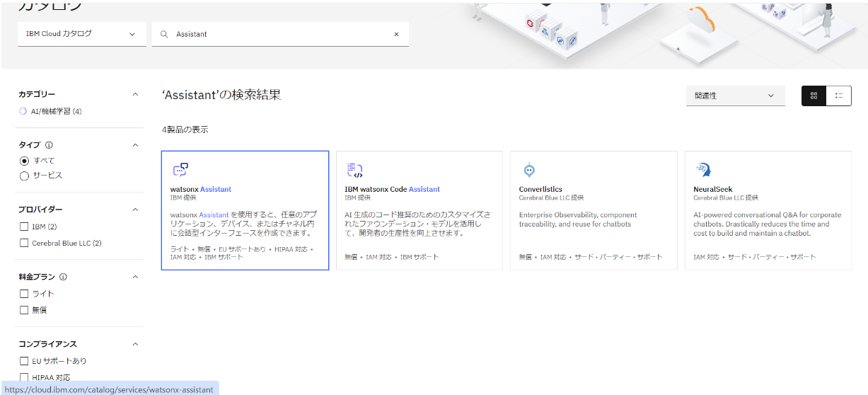This screenshot has height=395, width=868.
Task: Select the サービス radio button
Action: click(24, 176)
